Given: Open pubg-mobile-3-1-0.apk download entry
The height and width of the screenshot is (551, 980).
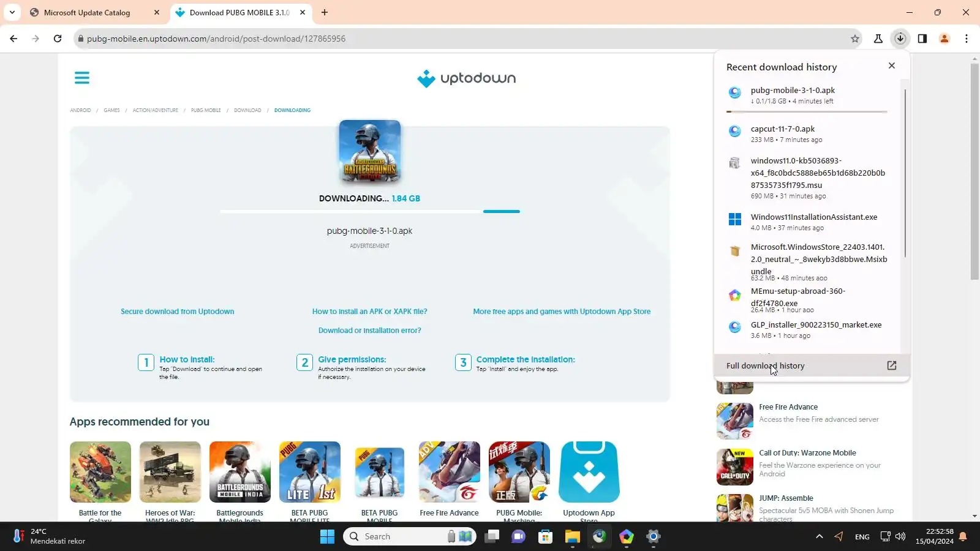Looking at the screenshot, I should (x=807, y=96).
